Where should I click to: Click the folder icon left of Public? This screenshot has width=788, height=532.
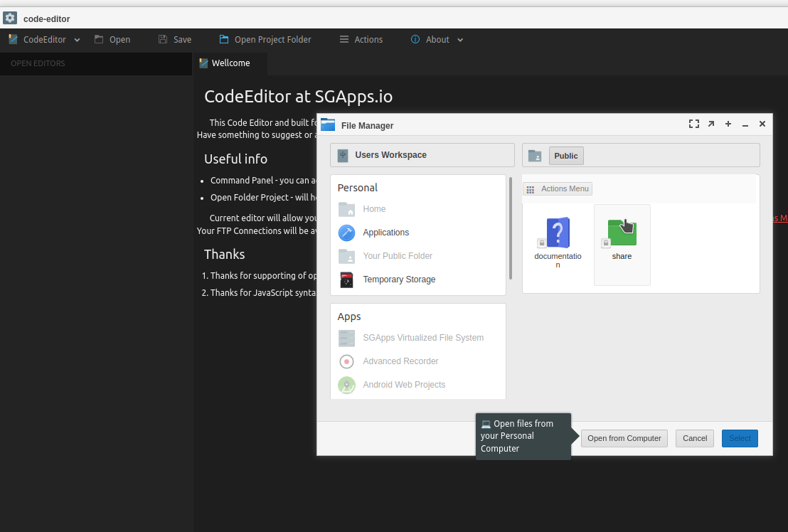[535, 156]
